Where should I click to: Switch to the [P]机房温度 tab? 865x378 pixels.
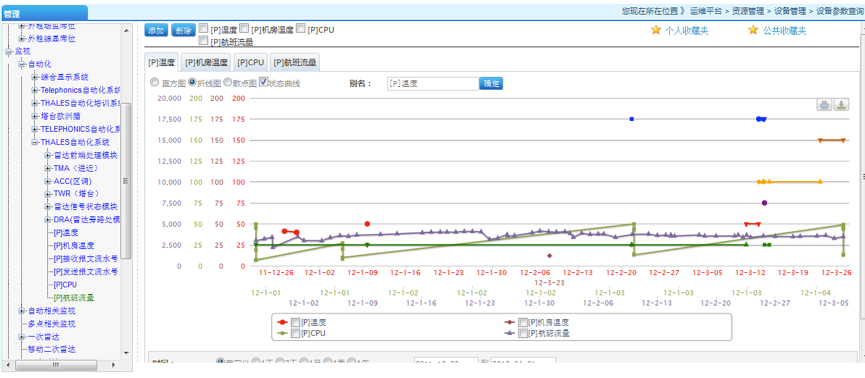click(x=206, y=63)
